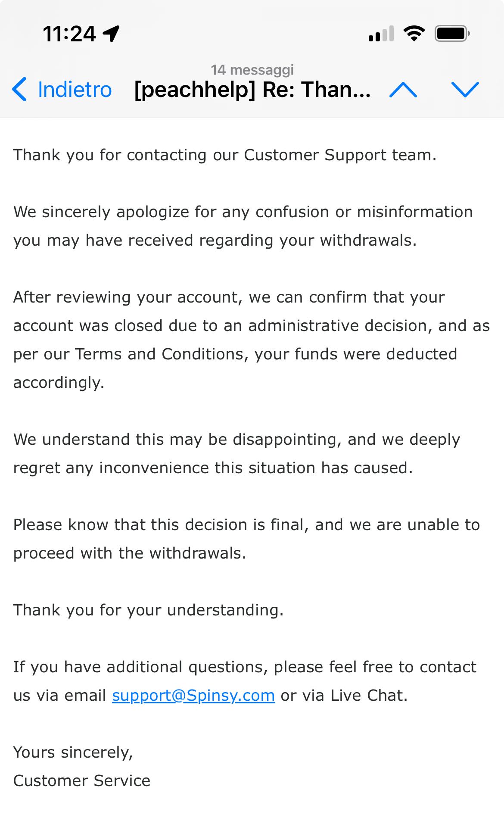Tap the blue back chevron icon
Image resolution: width=504 pixels, height=821 pixels.
click(x=19, y=90)
